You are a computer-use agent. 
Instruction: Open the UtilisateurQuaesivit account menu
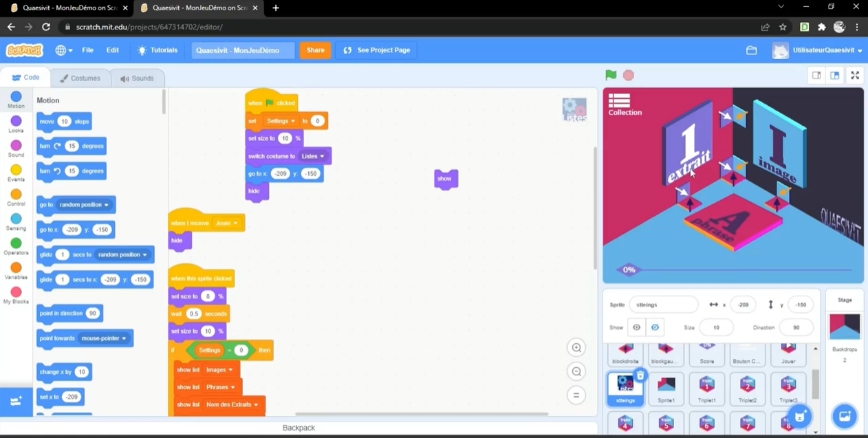(817, 50)
